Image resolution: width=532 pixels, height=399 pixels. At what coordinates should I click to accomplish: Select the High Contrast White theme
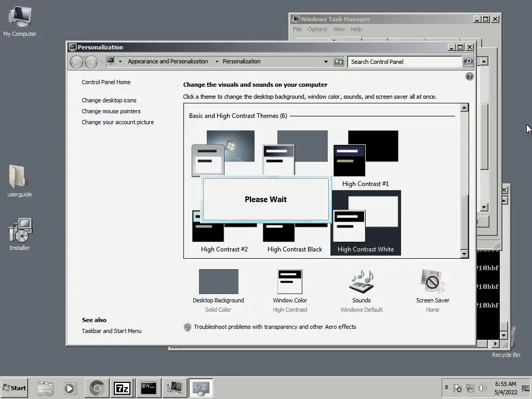click(366, 223)
